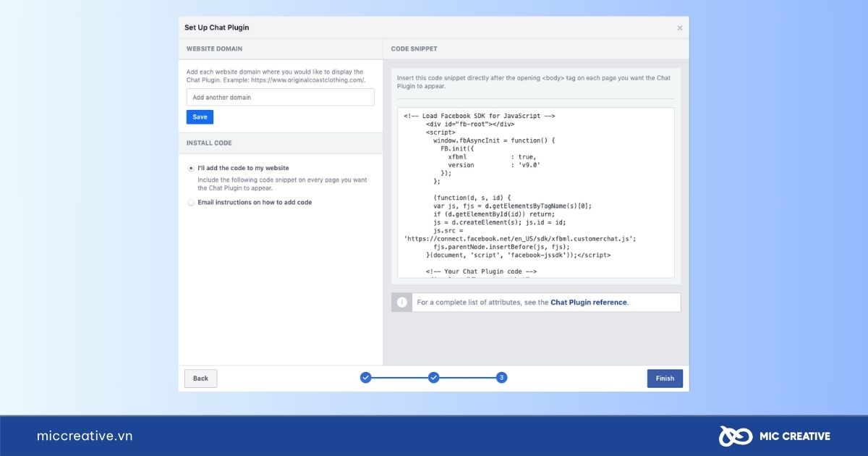The image size is (868, 456).
Task: Click the CODE SNIPPET section header
Action: [x=414, y=49]
